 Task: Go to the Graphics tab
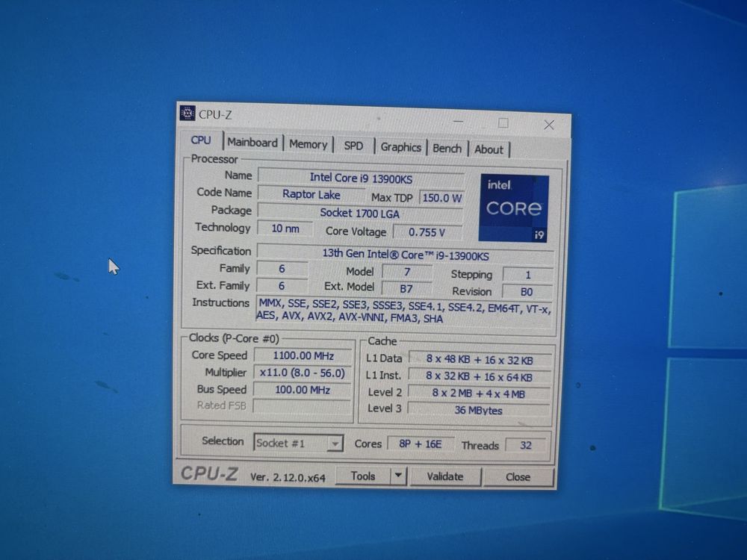pyautogui.click(x=400, y=147)
